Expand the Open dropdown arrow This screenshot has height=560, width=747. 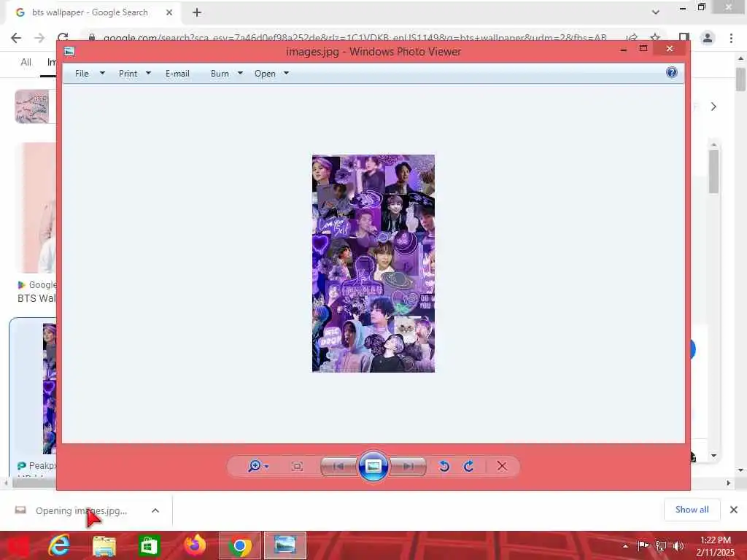(286, 74)
